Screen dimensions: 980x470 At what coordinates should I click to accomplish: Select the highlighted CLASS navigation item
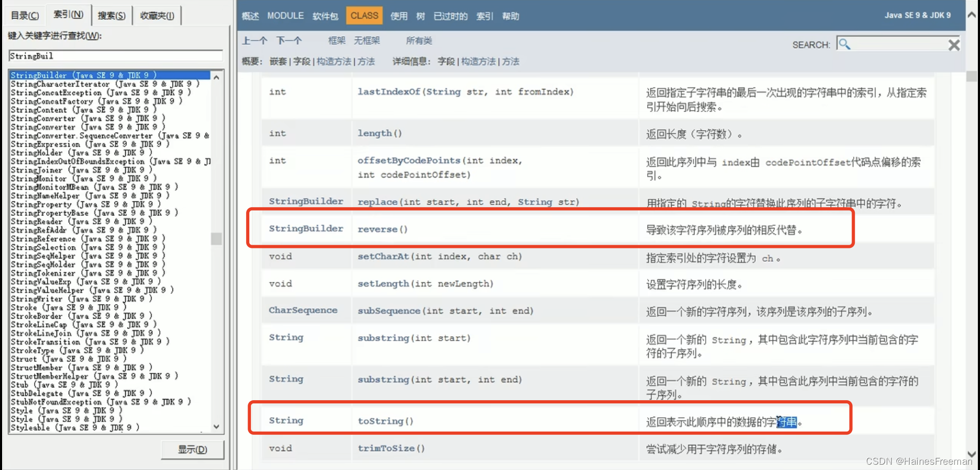(x=364, y=16)
